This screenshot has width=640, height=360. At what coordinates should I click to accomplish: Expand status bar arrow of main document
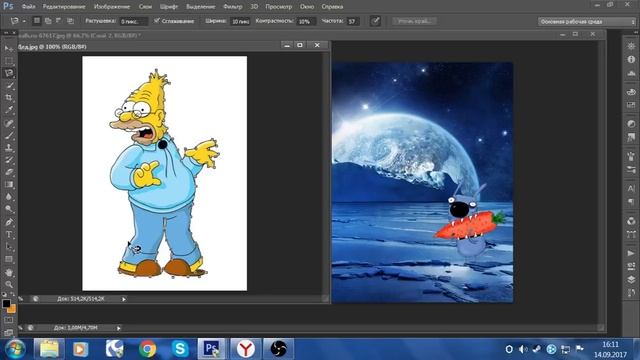point(119,328)
